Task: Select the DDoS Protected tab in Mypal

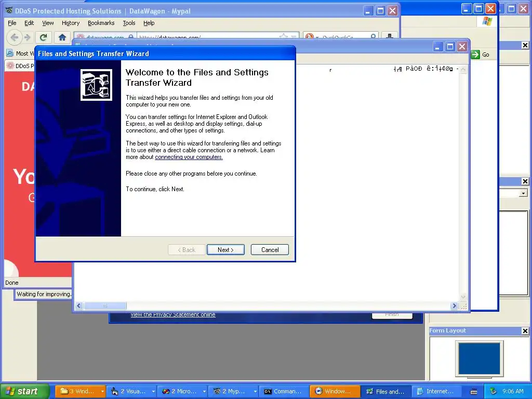Action: [20, 66]
